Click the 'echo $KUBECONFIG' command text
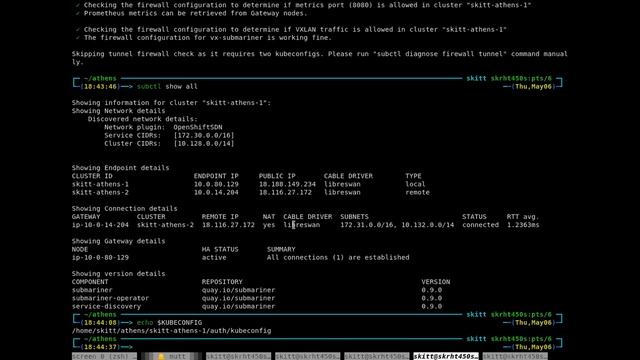This screenshot has height=360, width=640. [x=169, y=323]
